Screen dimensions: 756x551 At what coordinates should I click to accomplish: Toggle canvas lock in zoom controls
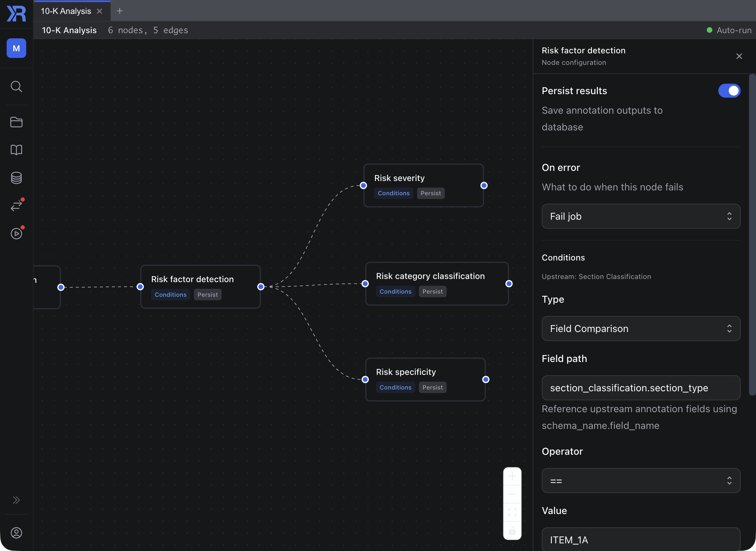pos(512,531)
